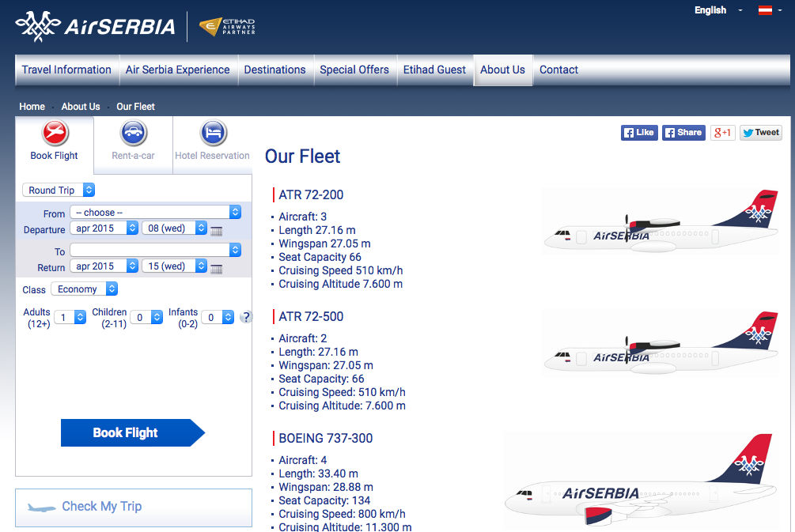Open the departure month apr 2015 dropdown
The width and height of the screenshot is (795, 532).
coord(104,228)
